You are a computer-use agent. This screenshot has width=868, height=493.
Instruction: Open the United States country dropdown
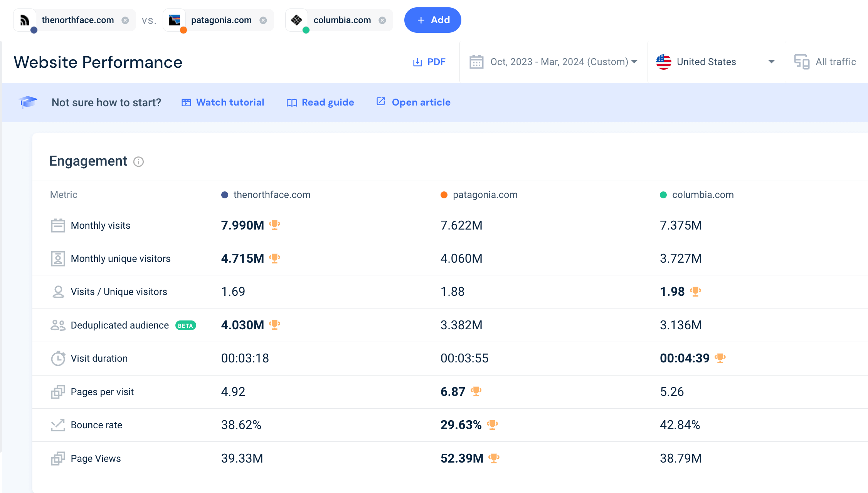point(715,62)
